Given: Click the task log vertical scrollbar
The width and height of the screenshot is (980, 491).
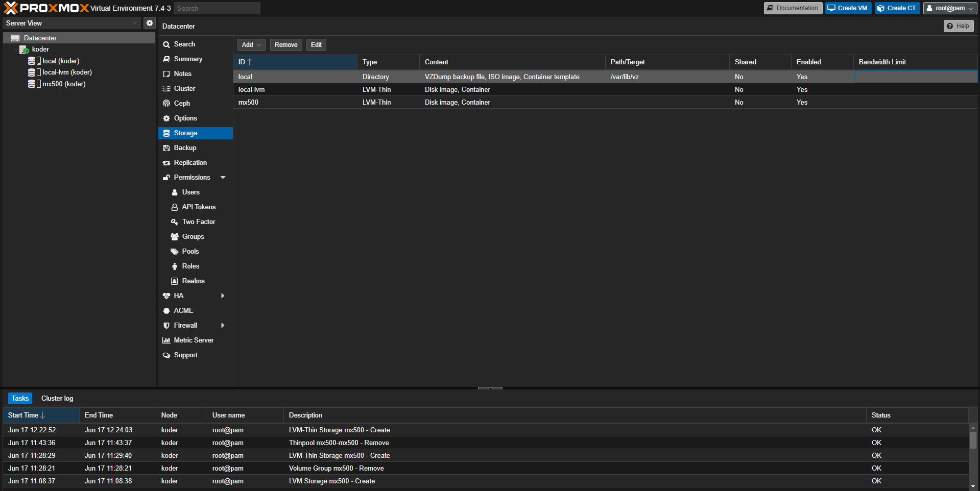Looking at the screenshot, I should click(973, 440).
